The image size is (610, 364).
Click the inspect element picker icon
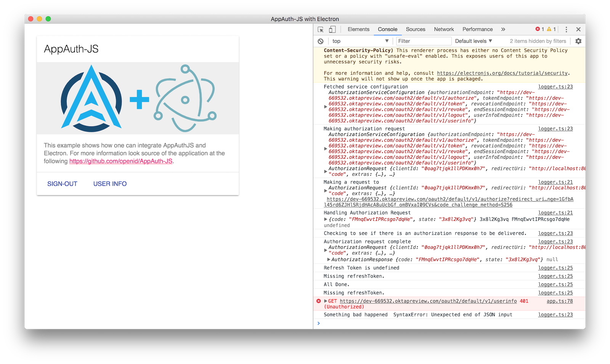click(321, 29)
